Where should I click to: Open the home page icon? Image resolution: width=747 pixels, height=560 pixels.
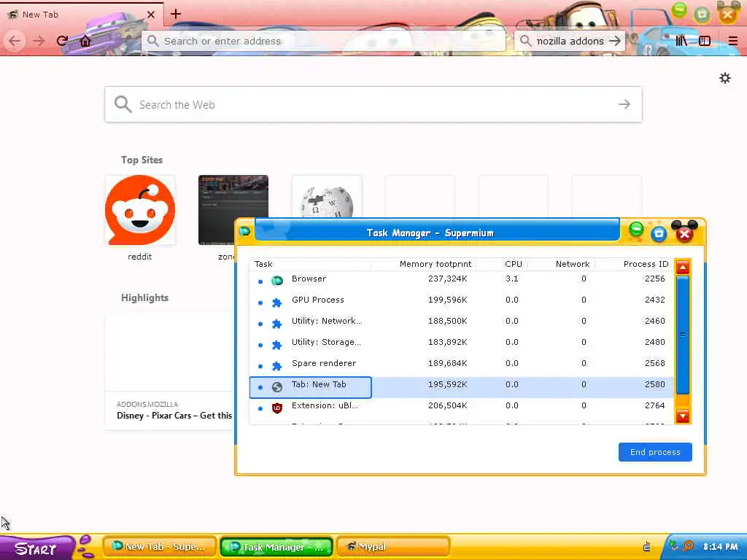pyautogui.click(x=85, y=41)
